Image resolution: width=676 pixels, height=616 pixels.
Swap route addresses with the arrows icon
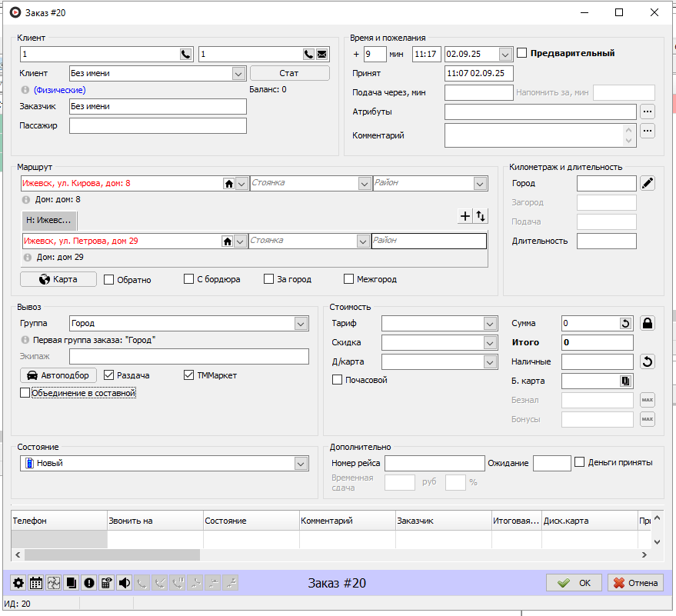tap(481, 217)
